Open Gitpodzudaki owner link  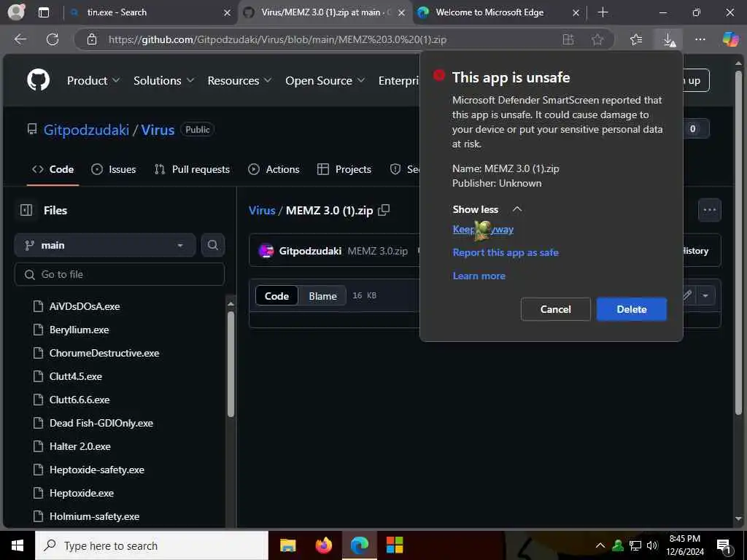[86, 130]
